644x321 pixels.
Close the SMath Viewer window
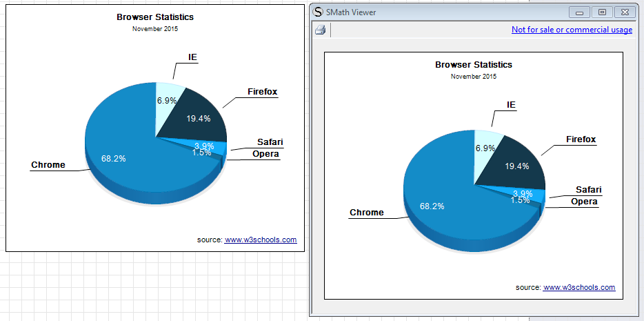click(623, 12)
